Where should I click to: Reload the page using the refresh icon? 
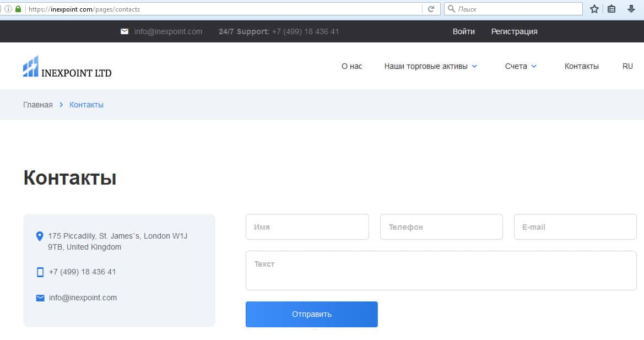pyautogui.click(x=431, y=9)
